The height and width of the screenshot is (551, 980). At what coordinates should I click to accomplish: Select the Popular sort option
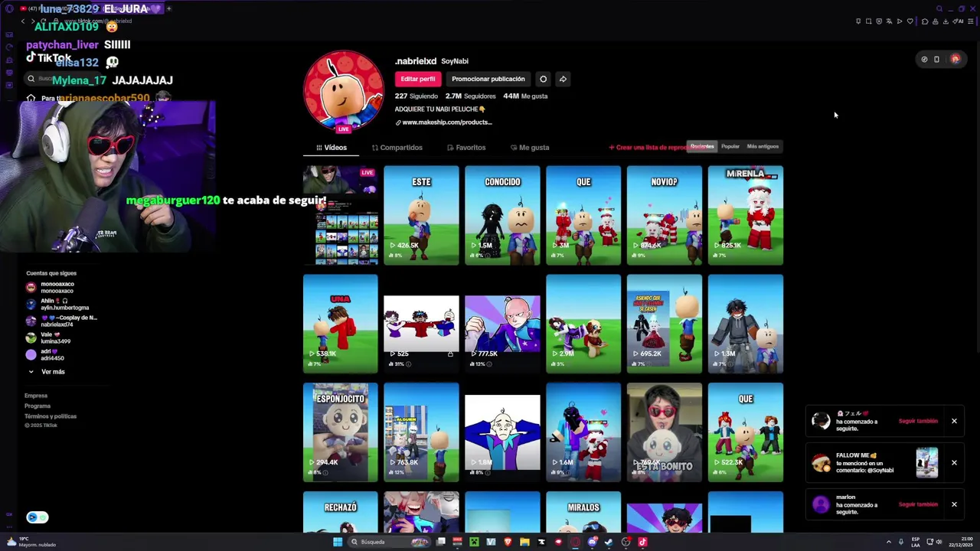(x=730, y=146)
